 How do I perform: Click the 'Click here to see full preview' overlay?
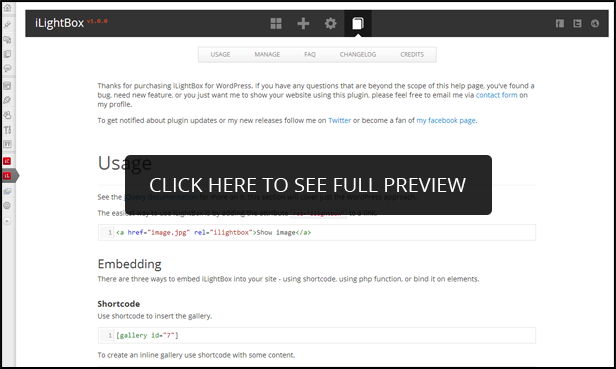pyautogui.click(x=308, y=185)
